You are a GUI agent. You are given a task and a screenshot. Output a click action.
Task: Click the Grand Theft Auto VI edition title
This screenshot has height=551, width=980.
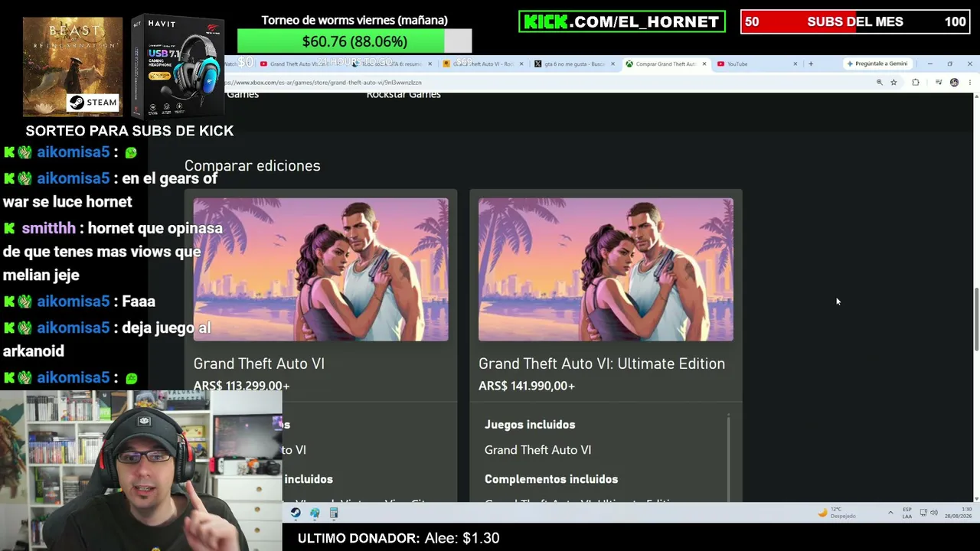259,364
